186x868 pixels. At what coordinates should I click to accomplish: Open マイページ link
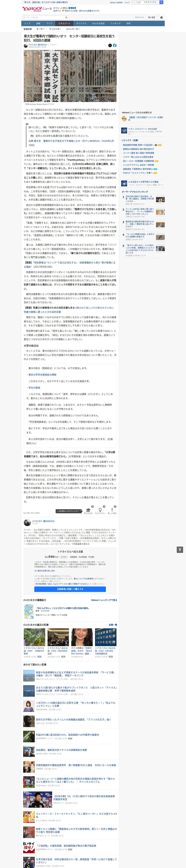click(x=139, y=18)
